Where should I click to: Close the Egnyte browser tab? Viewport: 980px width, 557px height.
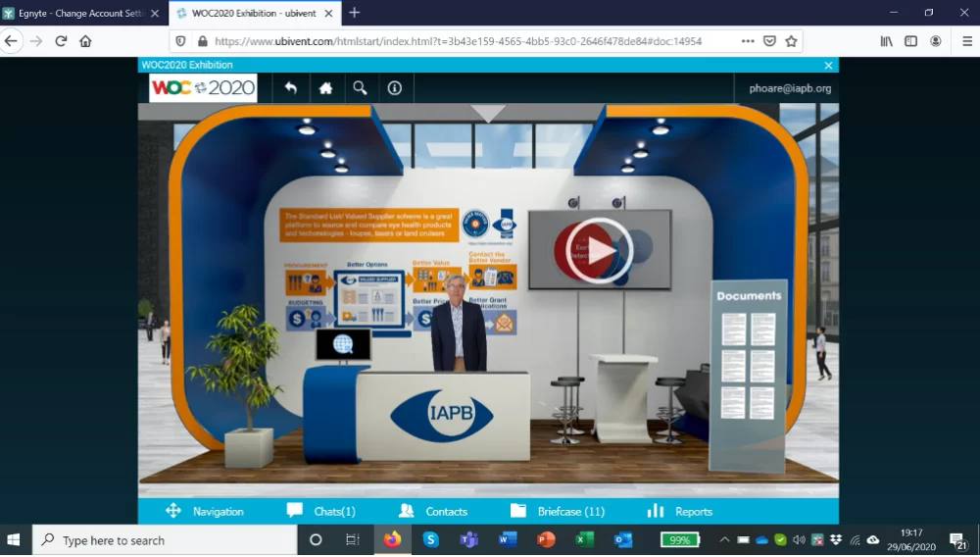[155, 13]
